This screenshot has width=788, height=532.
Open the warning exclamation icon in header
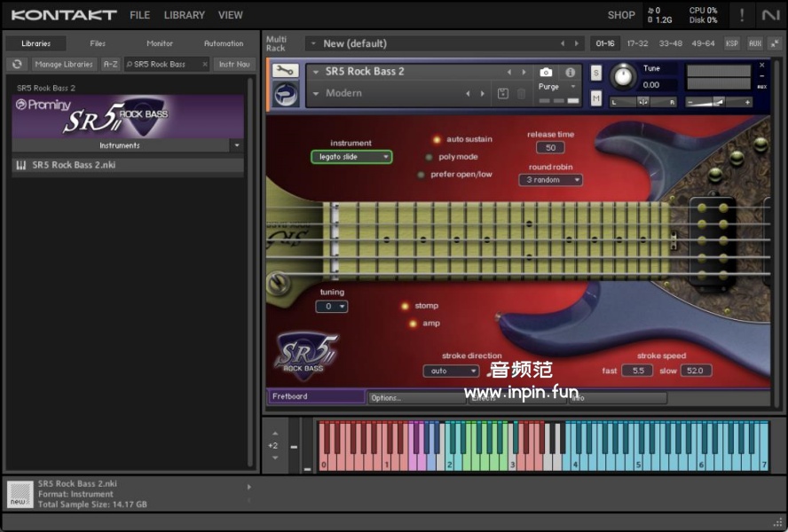click(741, 15)
